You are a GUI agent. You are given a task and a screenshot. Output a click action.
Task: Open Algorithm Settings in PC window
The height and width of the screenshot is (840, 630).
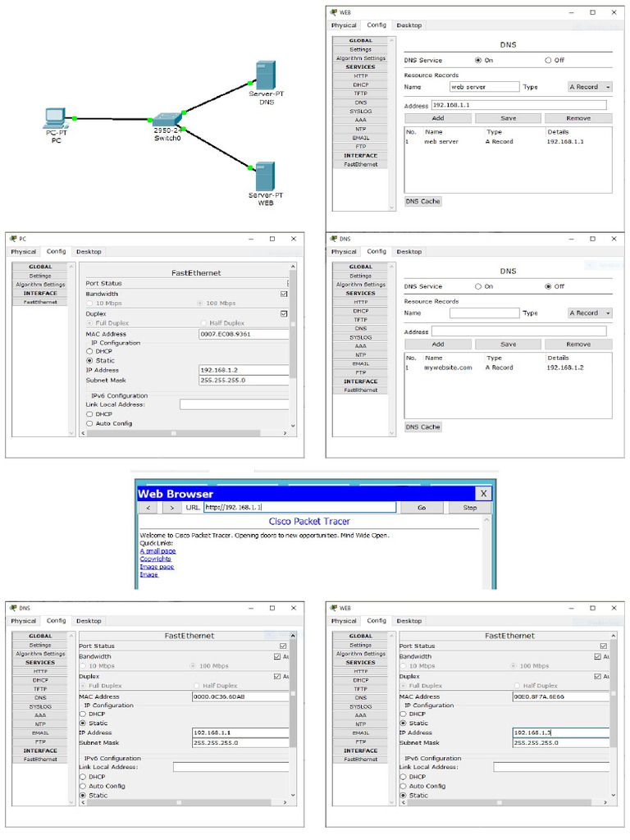(40, 285)
